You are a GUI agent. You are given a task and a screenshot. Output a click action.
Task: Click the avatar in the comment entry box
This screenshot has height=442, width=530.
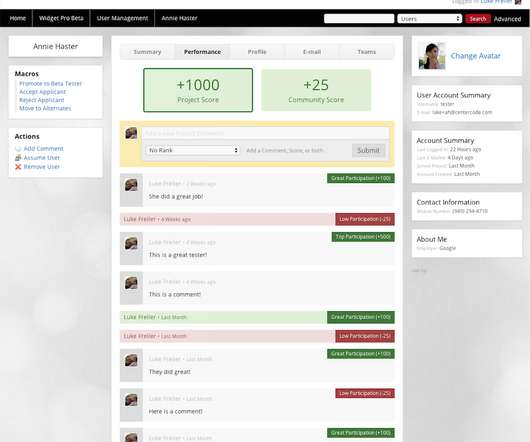click(x=131, y=133)
